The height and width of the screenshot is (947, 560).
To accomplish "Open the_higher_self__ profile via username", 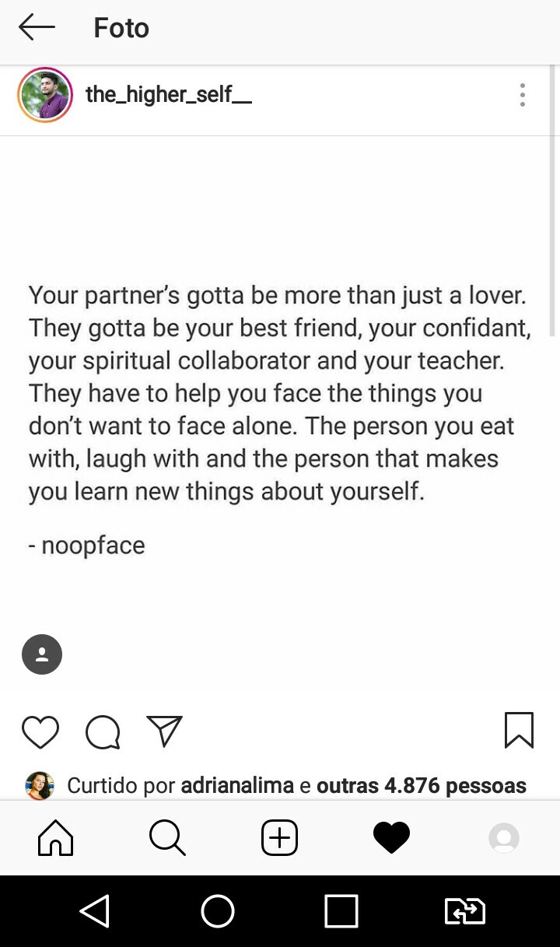I will click(x=169, y=95).
